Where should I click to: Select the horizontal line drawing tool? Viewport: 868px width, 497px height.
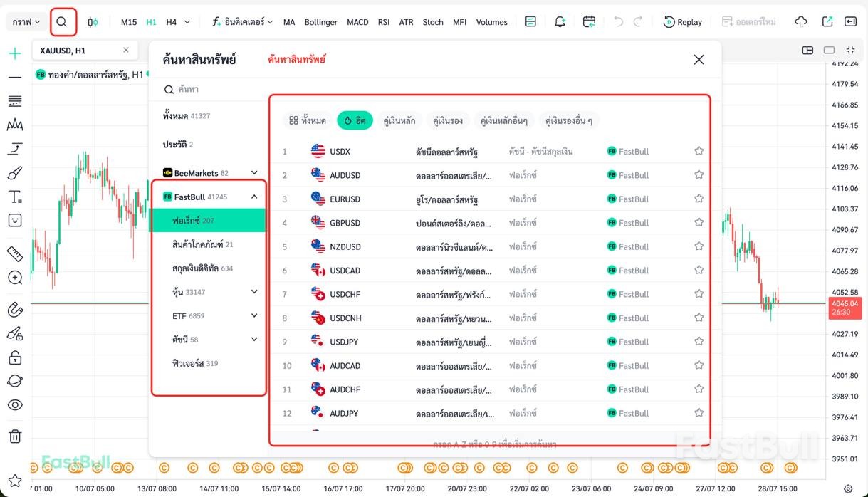(15, 77)
